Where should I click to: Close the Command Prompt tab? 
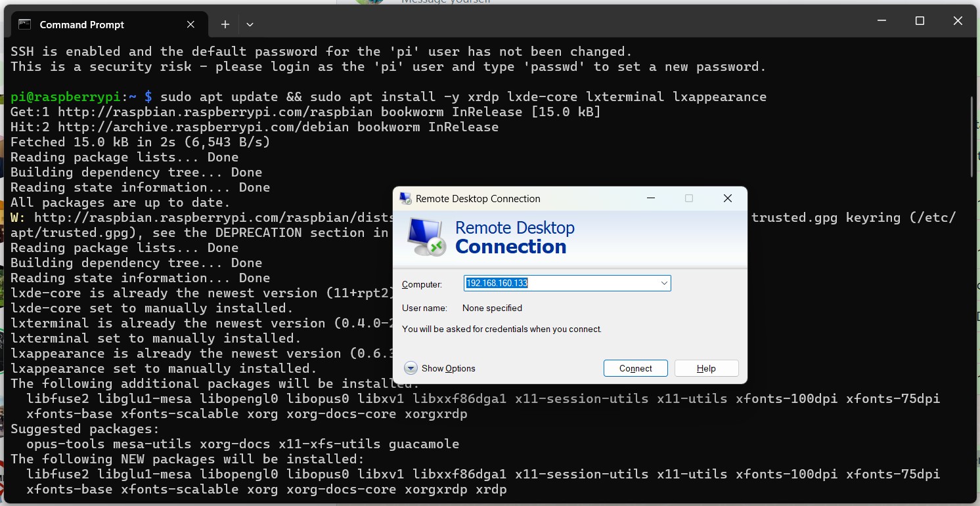click(190, 24)
